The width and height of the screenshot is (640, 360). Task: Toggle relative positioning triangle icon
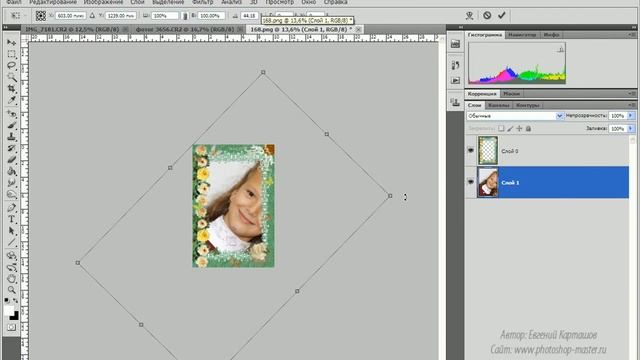92,16
